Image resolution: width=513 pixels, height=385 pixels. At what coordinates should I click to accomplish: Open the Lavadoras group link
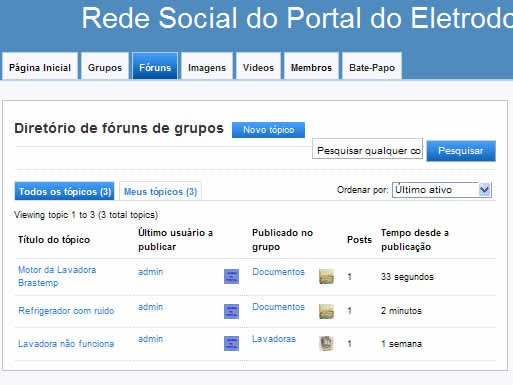click(274, 339)
